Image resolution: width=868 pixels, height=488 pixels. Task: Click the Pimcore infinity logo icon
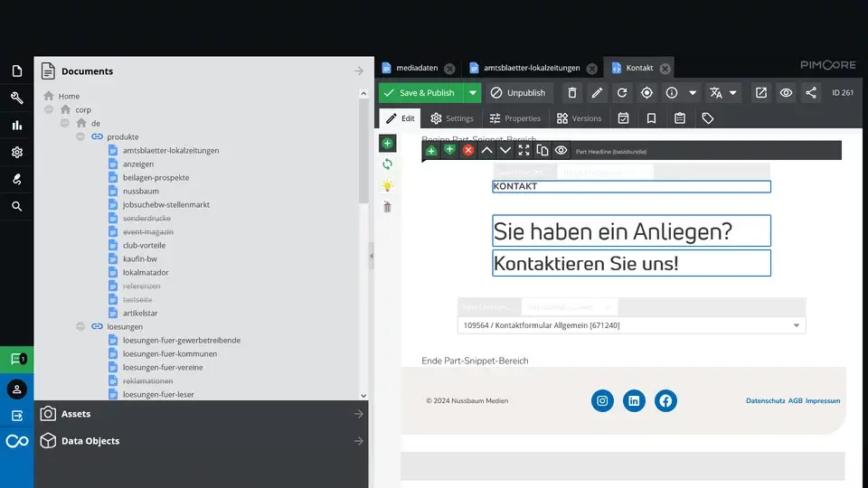pyautogui.click(x=16, y=441)
